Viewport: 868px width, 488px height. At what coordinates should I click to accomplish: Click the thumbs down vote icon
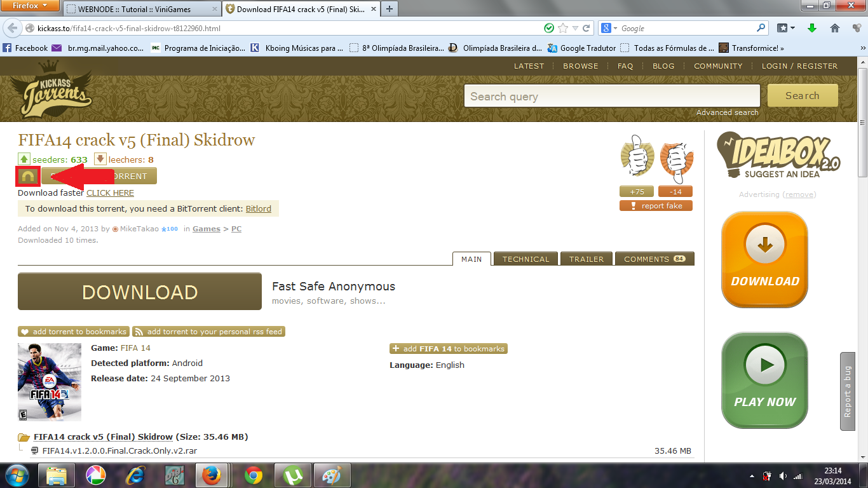[x=676, y=159]
